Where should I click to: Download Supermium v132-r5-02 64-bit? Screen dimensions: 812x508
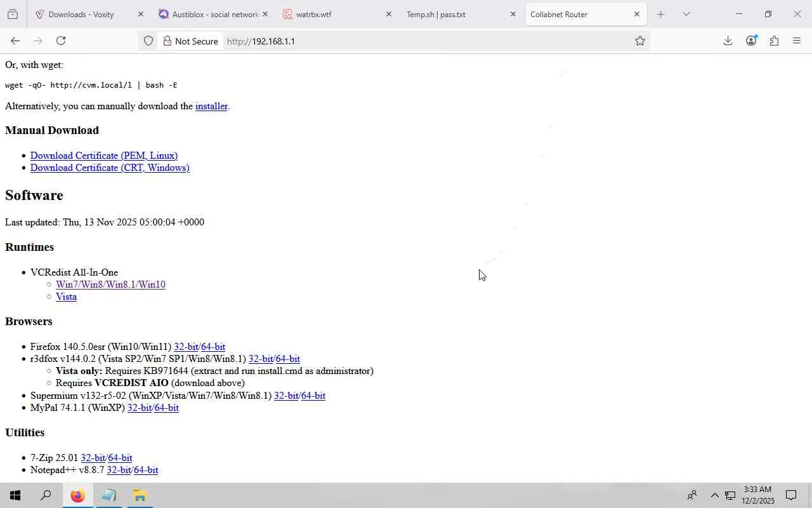click(x=313, y=396)
